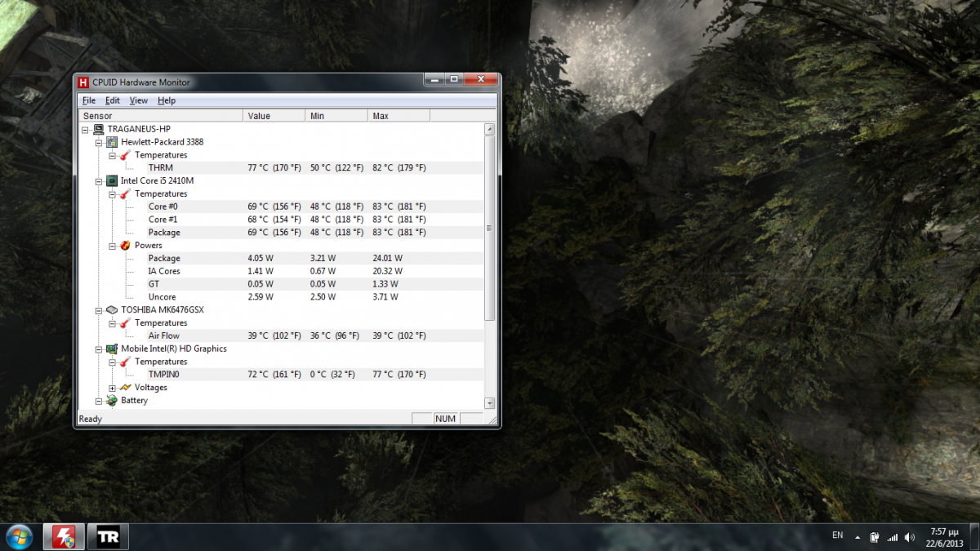Image resolution: width=980 pixels, height=551 pixels.
Task: Open the File menu
Action: click(89, 100)
